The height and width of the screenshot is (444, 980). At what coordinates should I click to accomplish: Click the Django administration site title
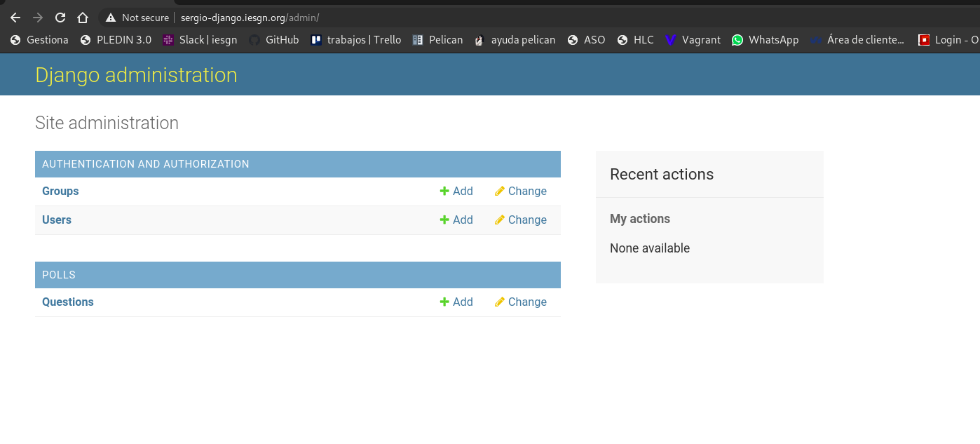tap(136, 75)
